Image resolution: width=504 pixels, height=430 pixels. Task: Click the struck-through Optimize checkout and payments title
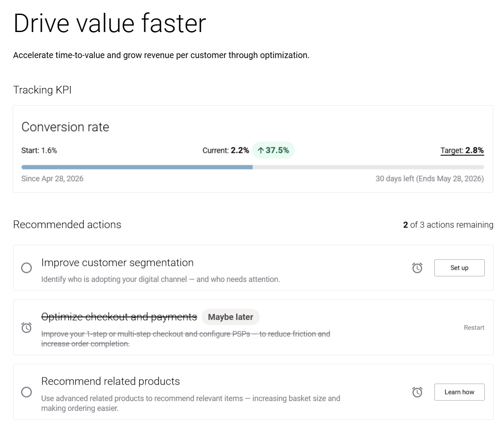tap(119, 317)
